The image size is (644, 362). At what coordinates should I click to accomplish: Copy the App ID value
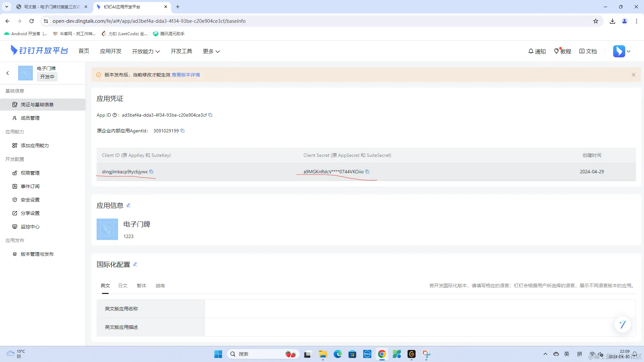coord(210,115)
